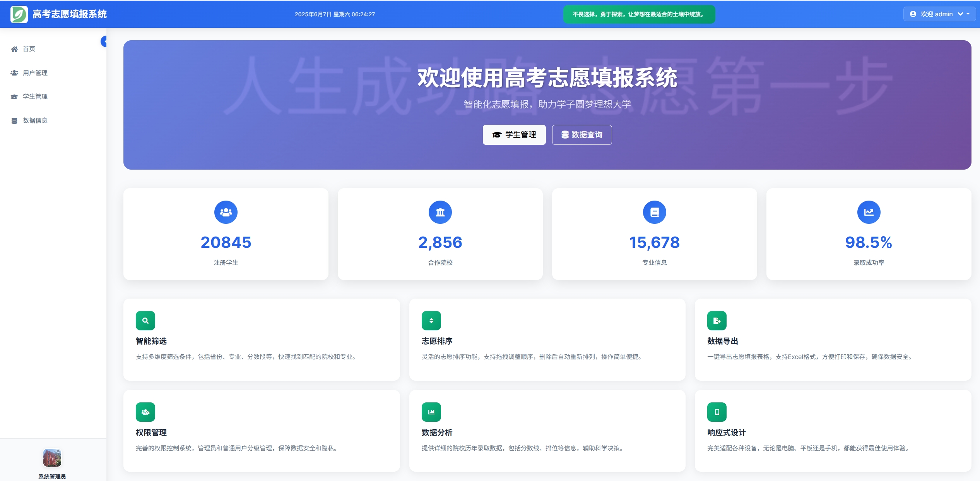Image resolution: width=980 pixels, height=481 pixels.
Task: Click the green leaf logo icon
Action: (19, 14)
